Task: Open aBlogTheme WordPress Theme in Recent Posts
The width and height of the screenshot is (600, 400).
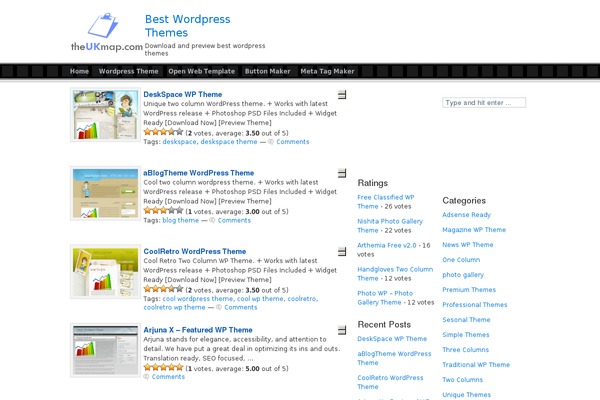Action: point(394,358)
